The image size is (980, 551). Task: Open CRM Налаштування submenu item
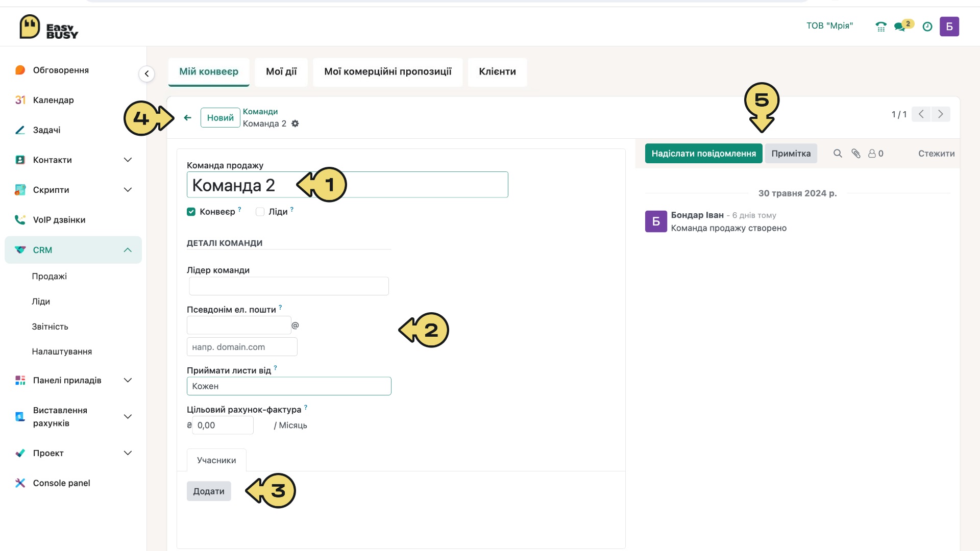click(62, 352)
